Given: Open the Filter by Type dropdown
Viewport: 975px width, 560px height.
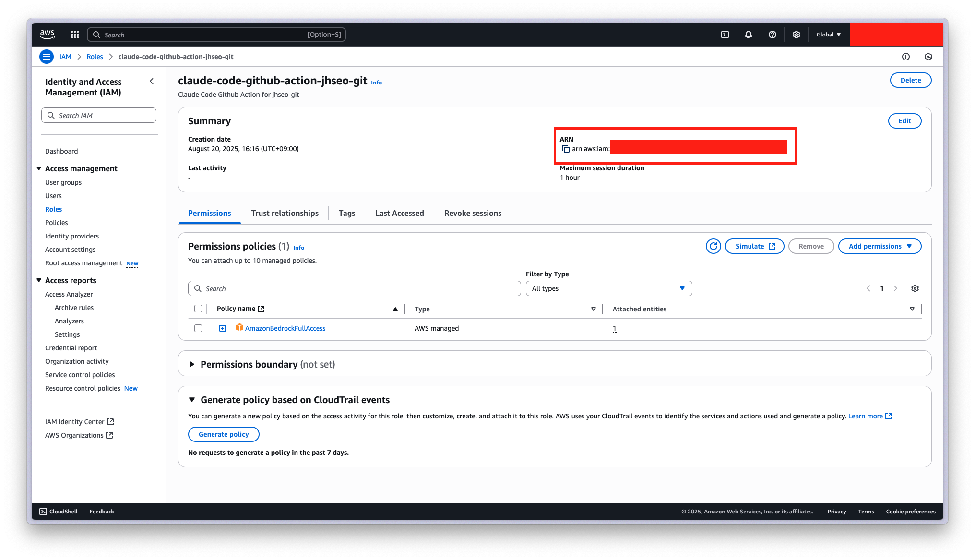Looking at the screenshot, I should point(608,288).
